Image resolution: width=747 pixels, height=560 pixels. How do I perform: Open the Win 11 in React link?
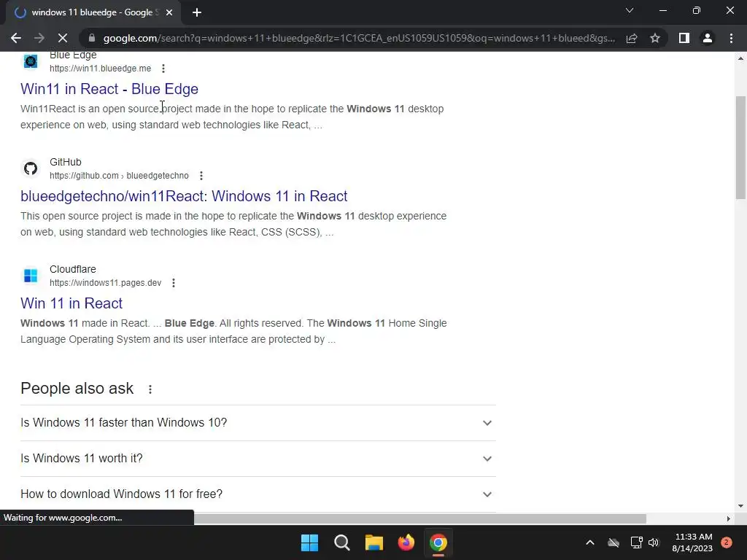click(x=71, y=303)
